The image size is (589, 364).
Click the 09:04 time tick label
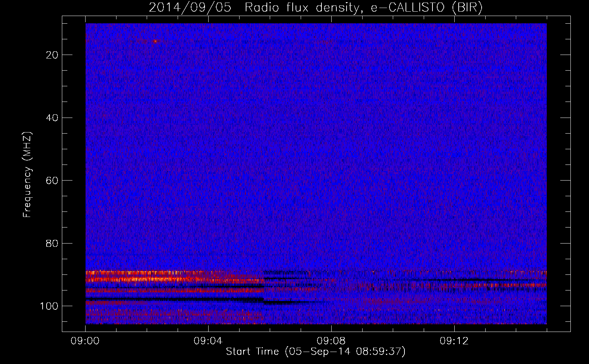(208, 341)
